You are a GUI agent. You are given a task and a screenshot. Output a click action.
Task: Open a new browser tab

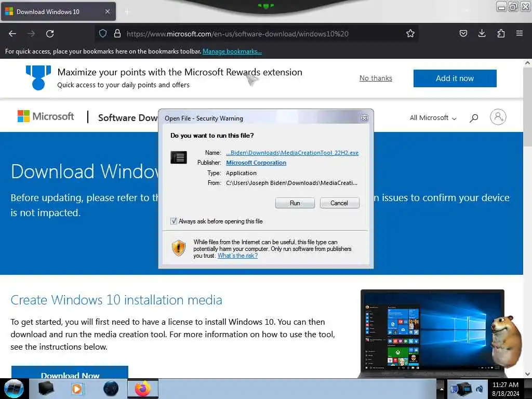tap(127, 12)
